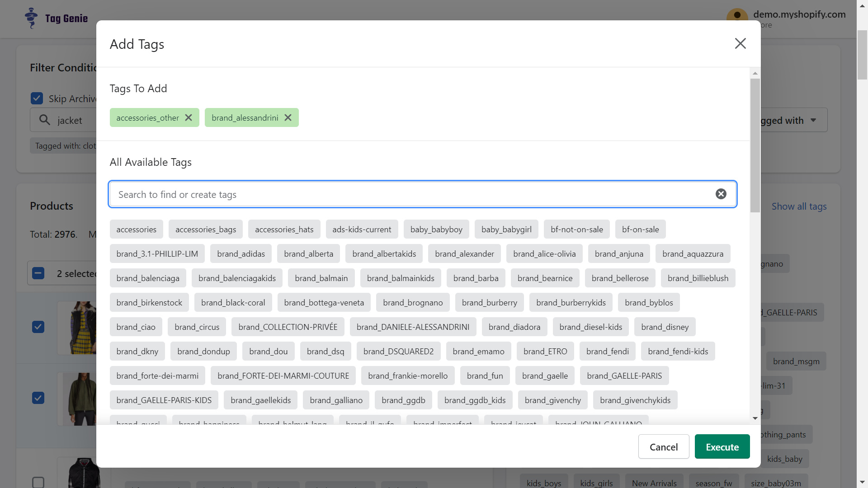Close the Add Tags dialog
Screen dimensions: 868x488
click(x=740, y=43)
